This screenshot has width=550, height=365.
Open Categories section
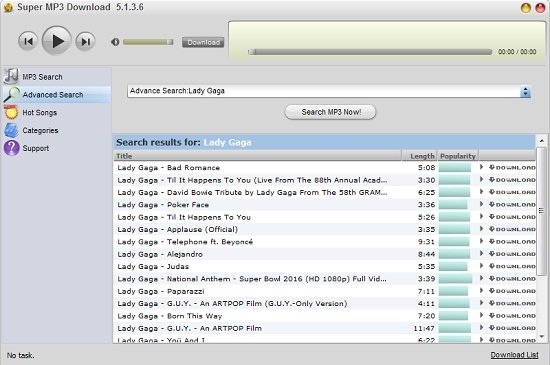(57, 130)
